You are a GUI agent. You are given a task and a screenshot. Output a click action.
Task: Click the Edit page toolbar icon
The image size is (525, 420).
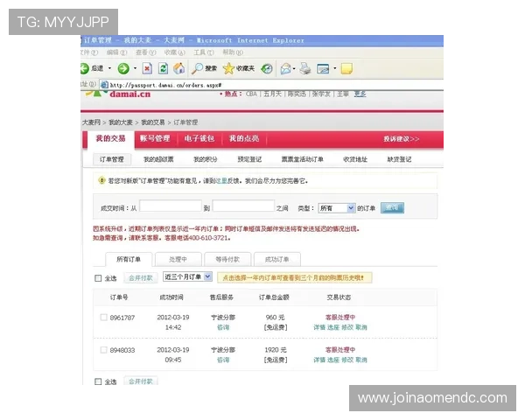coord(323,68)
